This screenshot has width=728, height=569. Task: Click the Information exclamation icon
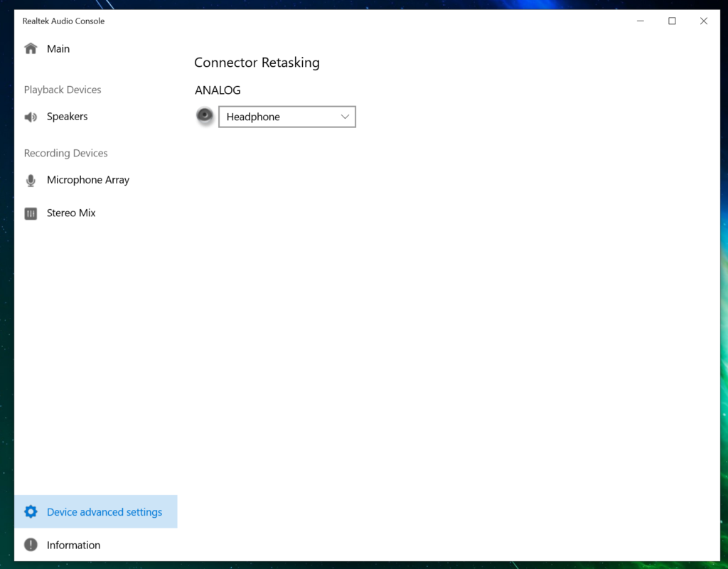click(x=31, y=544)
